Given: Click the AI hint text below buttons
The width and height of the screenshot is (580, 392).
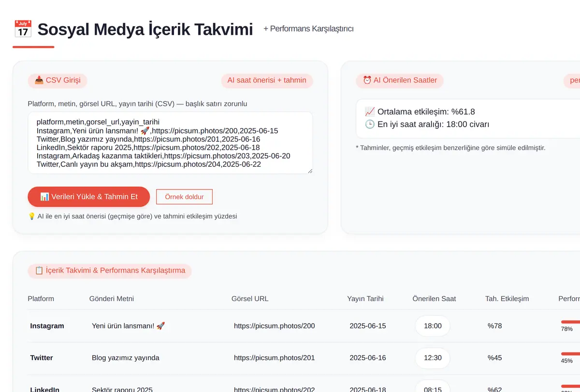Looking at the screenshot, I should point(132,217).
